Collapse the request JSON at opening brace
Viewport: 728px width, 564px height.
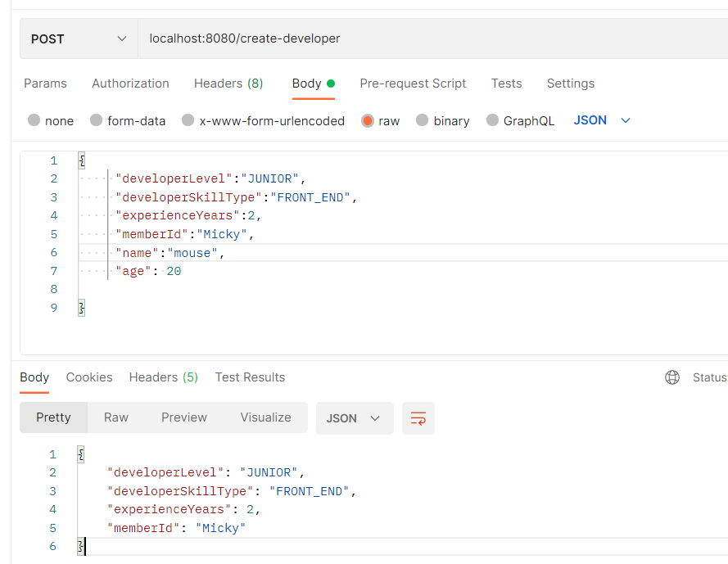(x=82, y=160)
